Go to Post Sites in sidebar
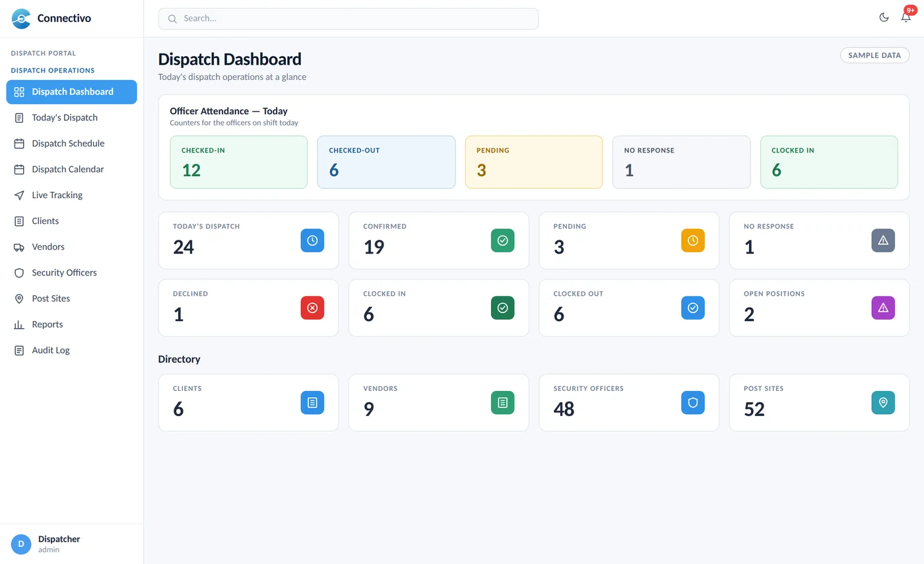The height and width of the screenshot is (564, 924). click(72, 299)
